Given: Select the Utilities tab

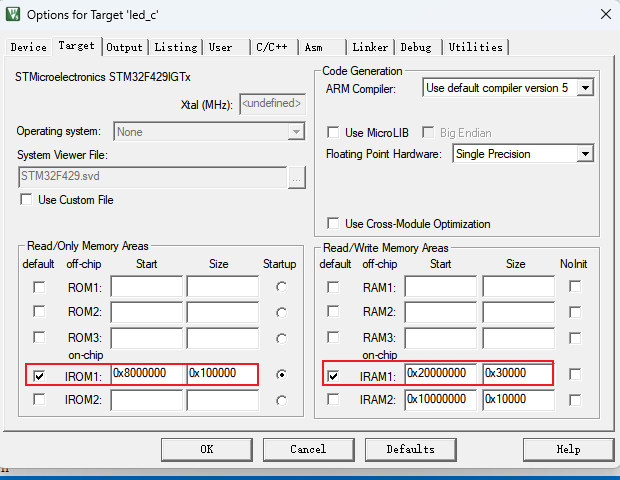Looking at the screenshot, I should click(x=476, y=47).
